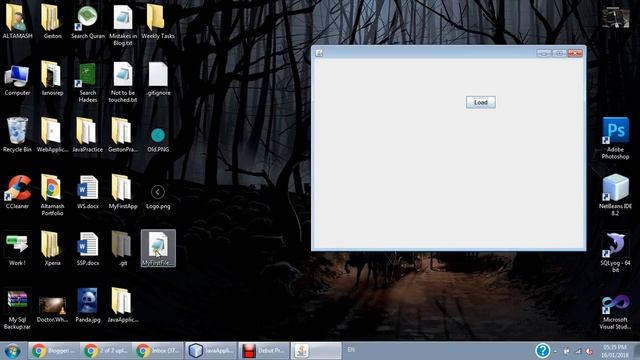Screen dimensions: 640x360
Task: Open Not to be touched.txt file
Action: point(123,82)
